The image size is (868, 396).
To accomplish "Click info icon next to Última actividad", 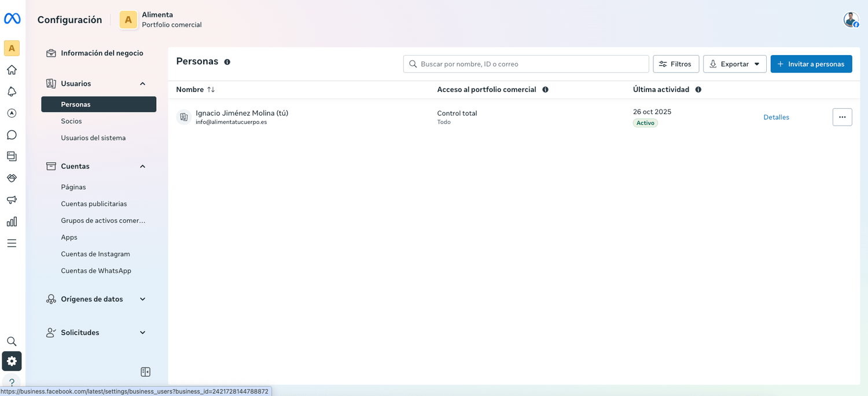I will (x=698, y=90).
